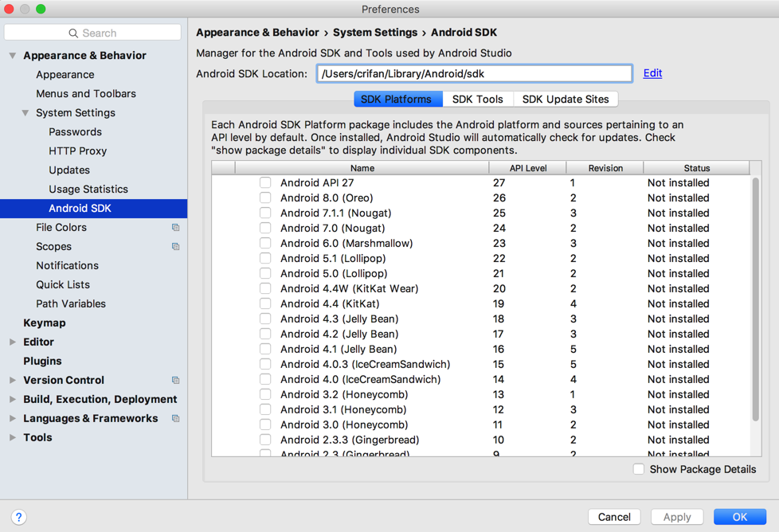Screen dimensions: 779x532
Task: Enable the Android 8.0 (Oreo) checkbox
Action: (265, 198)
